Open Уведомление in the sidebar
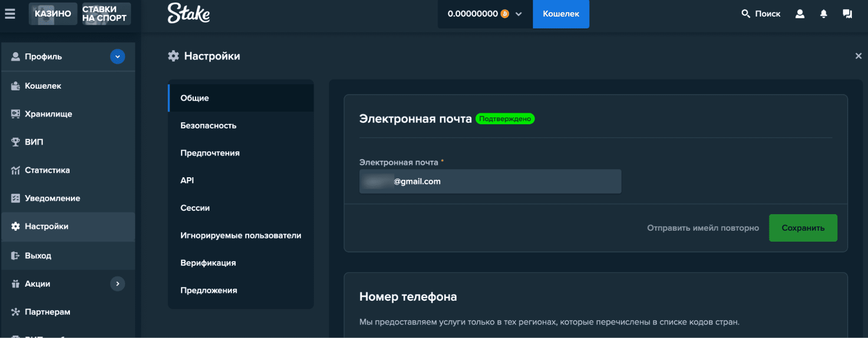868x338 pixels. [68, 199]
